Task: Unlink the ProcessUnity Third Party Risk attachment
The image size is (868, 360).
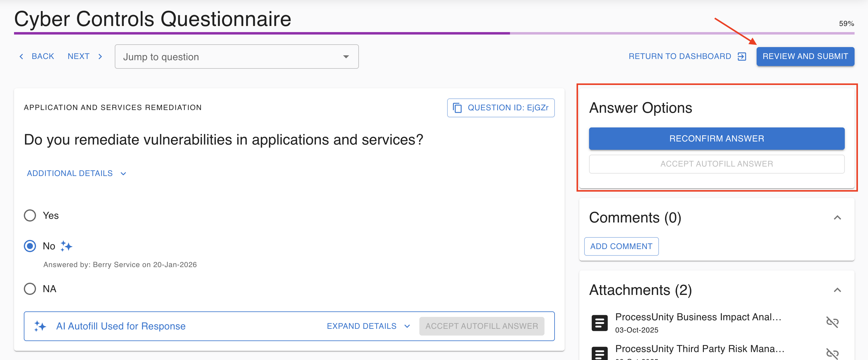Action: tap(832, 354)
